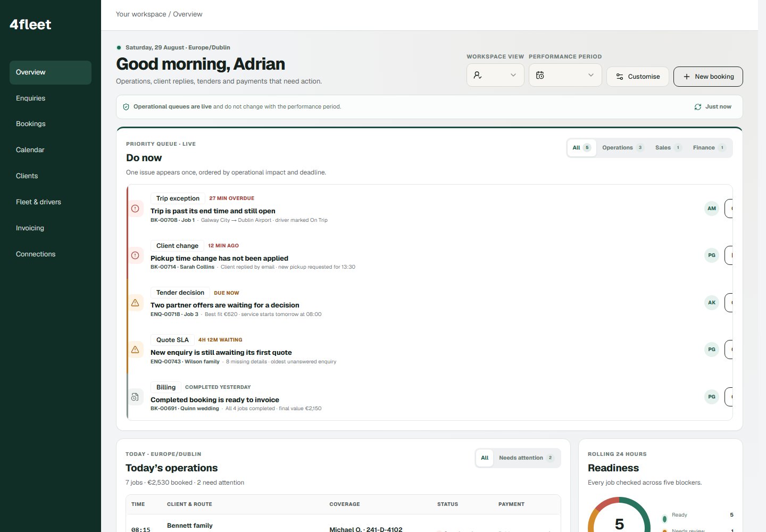Open the Calendar page

click(x=51, y=150)
